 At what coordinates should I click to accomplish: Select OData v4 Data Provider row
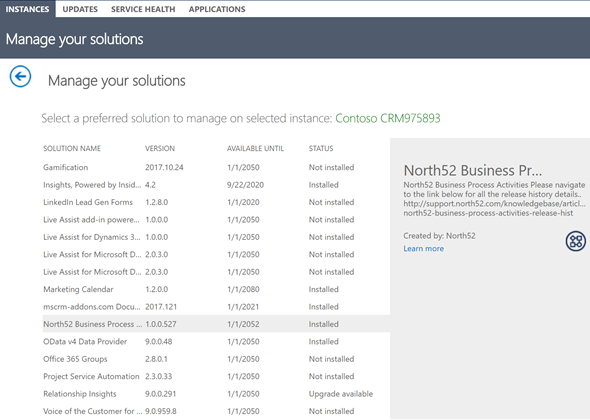click(216, 342)
